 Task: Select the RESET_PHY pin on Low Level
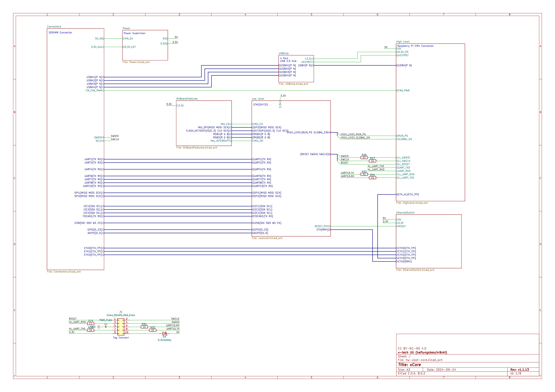[x=323, y=226]
